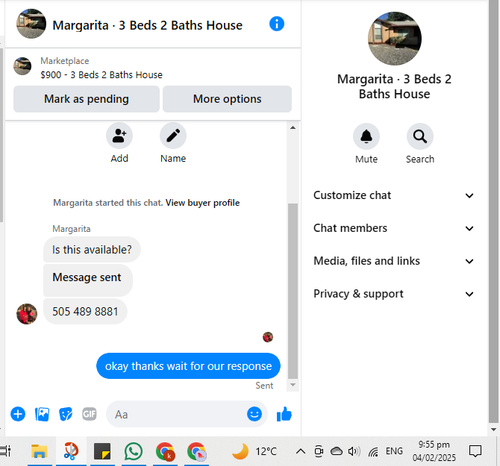Open the volume control tray icon
The image size is (500, 466).
pyautogui.click(x=354, y=451)
